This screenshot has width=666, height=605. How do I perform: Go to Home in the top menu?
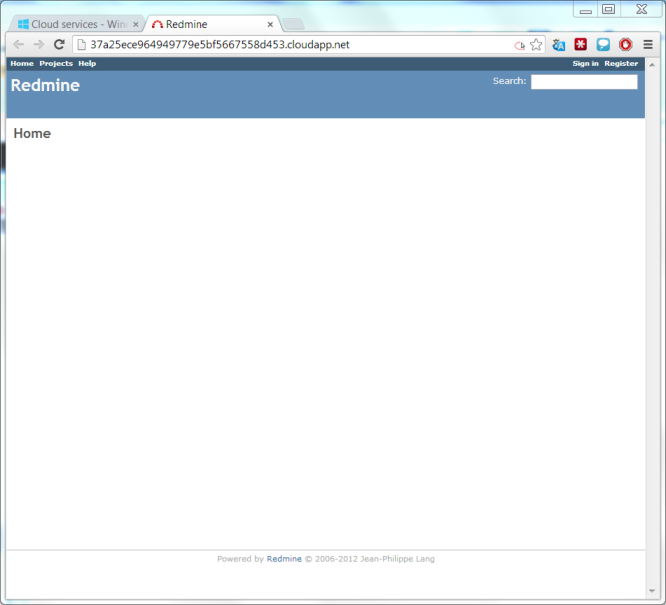[22, 63]
